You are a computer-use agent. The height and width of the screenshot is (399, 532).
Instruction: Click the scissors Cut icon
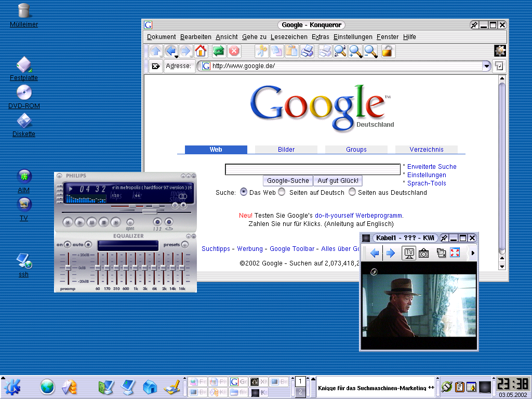click(261, 51)
